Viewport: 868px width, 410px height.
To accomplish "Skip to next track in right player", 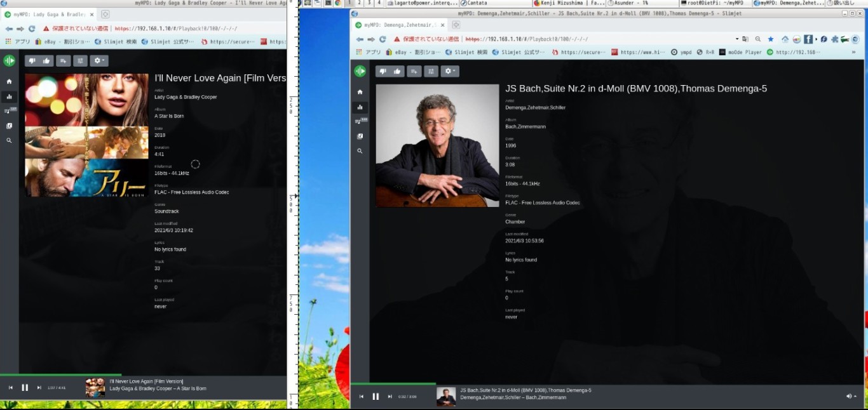I will pyautogui.click(x=390, y=397).
